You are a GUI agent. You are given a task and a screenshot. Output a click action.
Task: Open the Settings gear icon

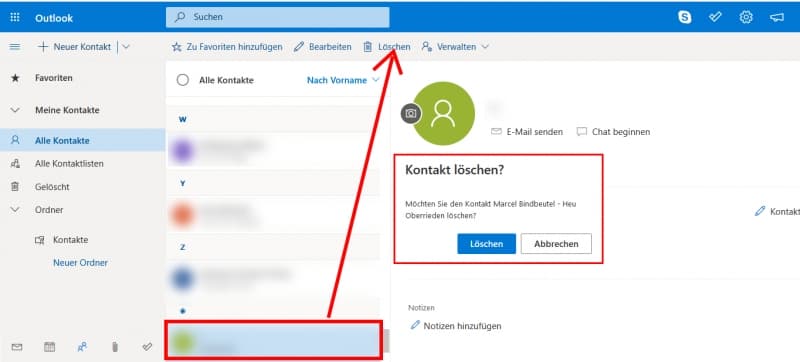point(746,17)
